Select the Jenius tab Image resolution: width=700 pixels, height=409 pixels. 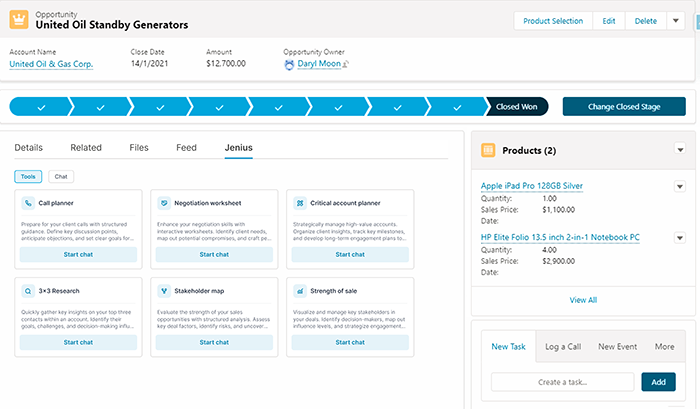238,147
